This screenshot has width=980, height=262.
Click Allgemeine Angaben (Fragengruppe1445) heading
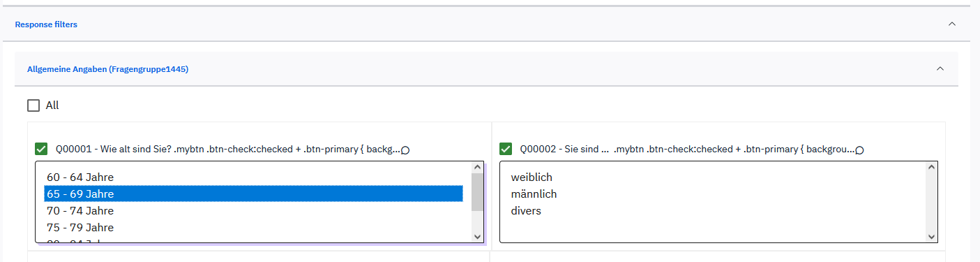coord(108,69)
